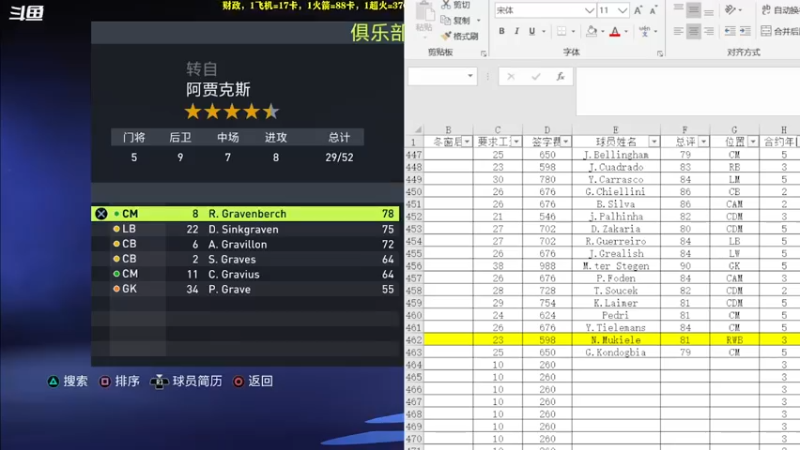
Task: Align text right in Excel
Action: [x=709, y=31]
